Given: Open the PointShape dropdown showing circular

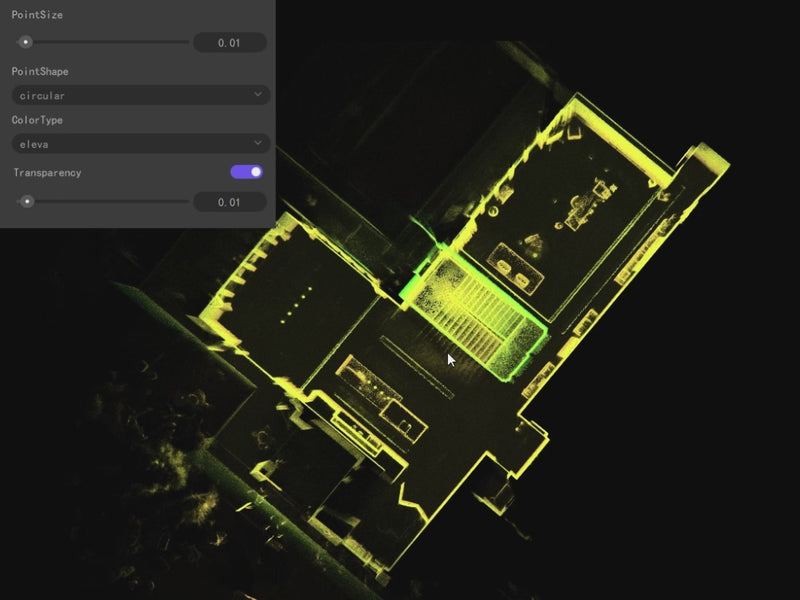Looking at the screenshot, I should coord(140,95).
